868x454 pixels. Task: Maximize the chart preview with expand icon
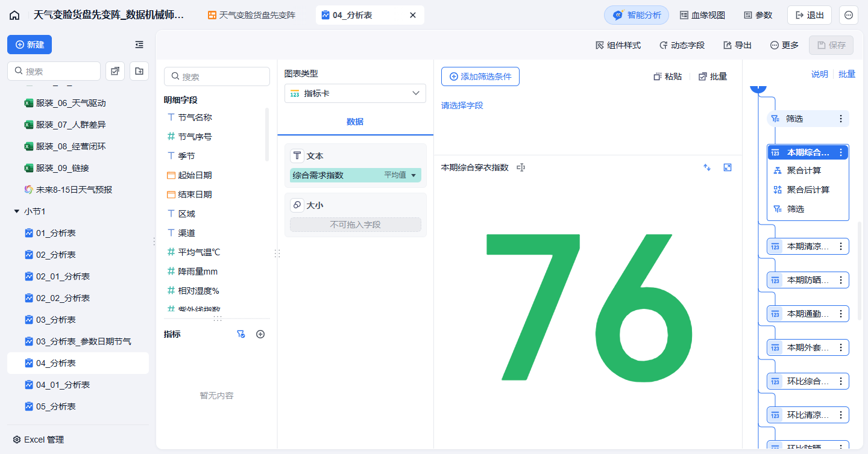[728, 167]
